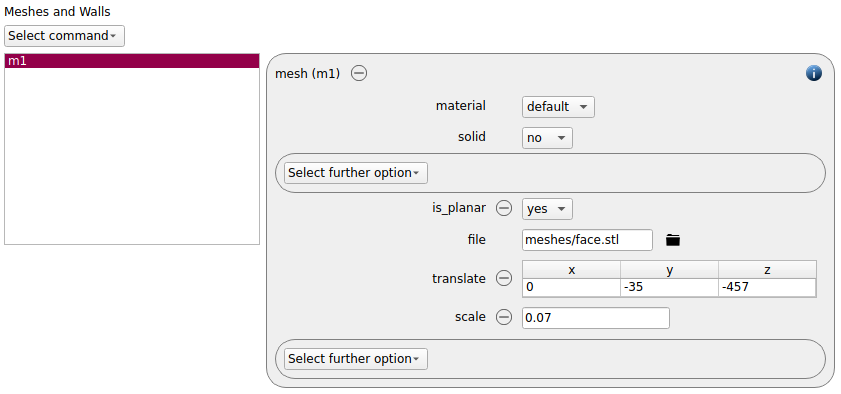
Task: Click the scale field showing 0.07
Action: pos(595,318)
